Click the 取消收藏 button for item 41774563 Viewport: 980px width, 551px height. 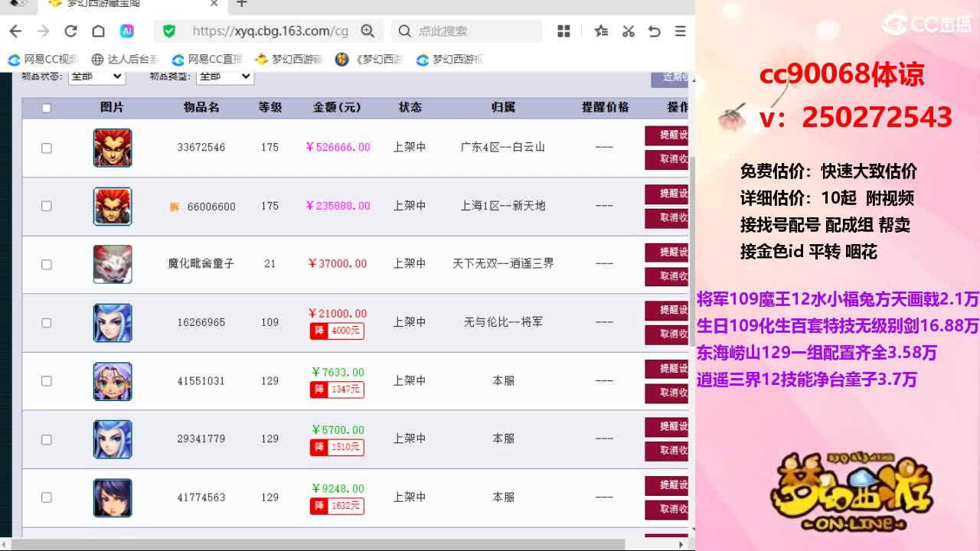[x=667, y=509]
